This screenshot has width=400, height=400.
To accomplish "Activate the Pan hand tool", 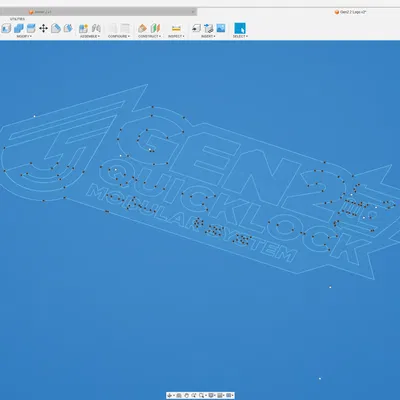I will click(x=186, y=395).
